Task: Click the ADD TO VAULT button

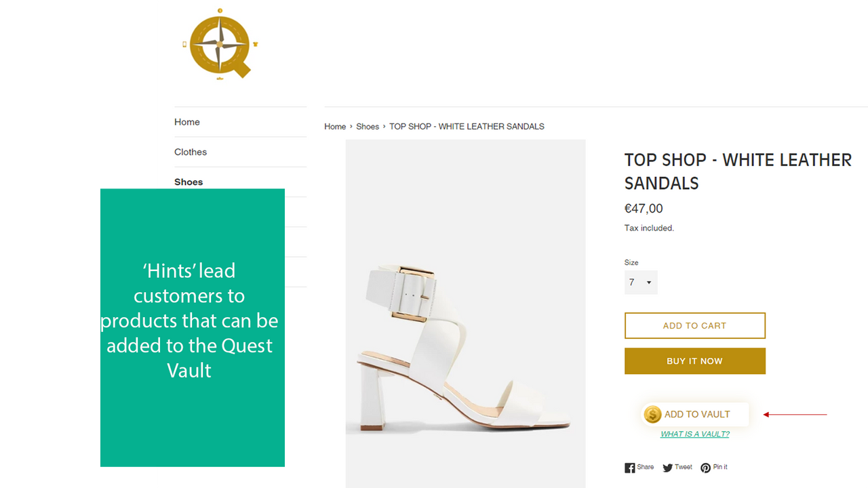Action: (x=694, y=414)
